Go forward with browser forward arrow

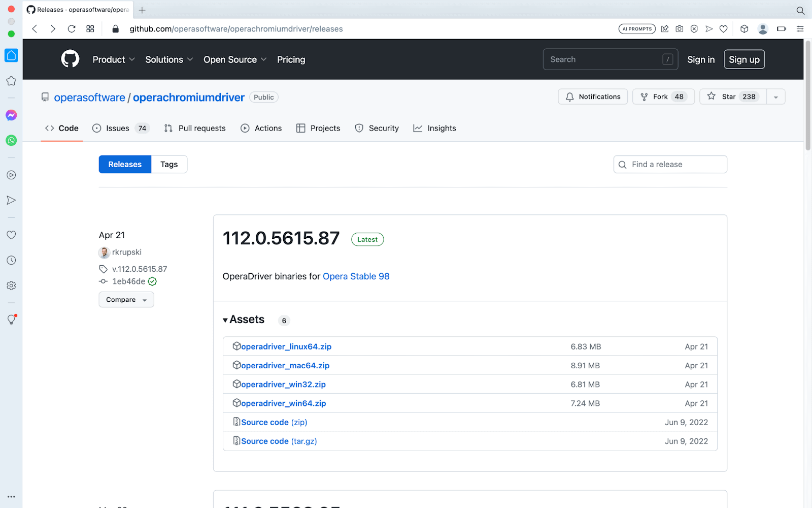(53, 29)
